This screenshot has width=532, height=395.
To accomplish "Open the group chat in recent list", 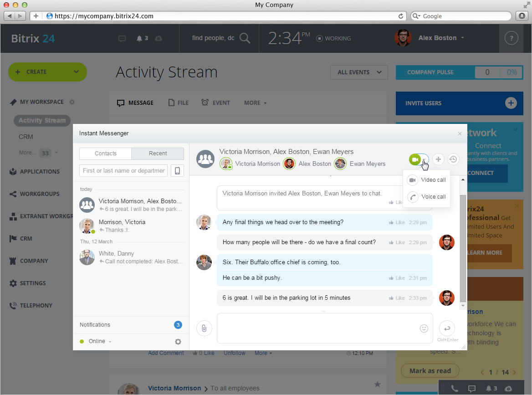I will click(131, 205).
